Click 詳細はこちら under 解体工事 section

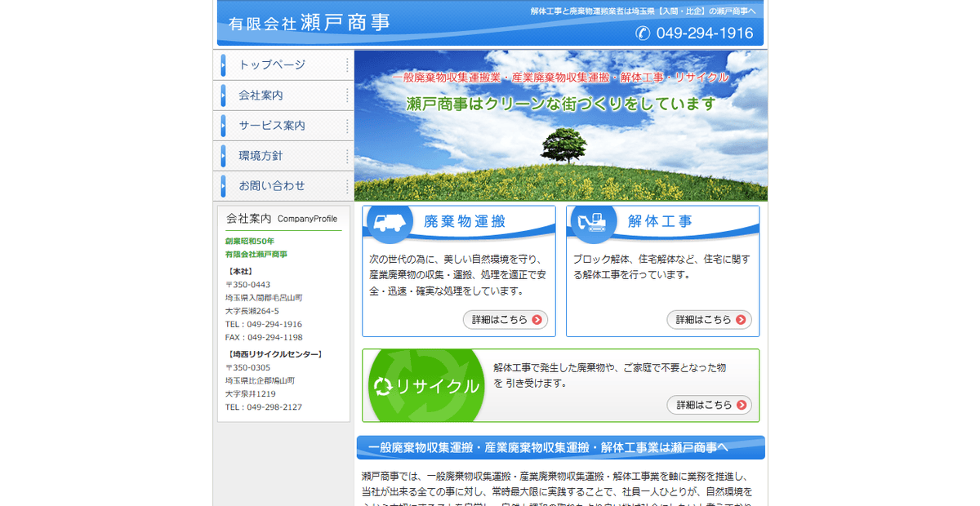[709, 320]
